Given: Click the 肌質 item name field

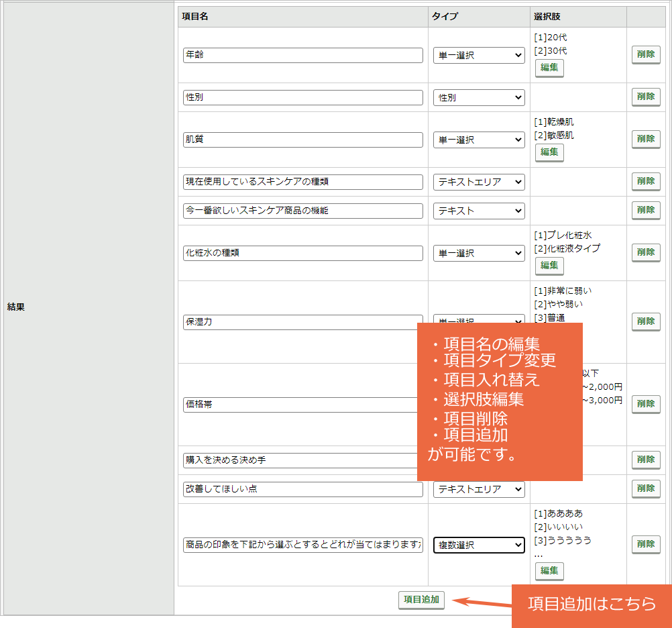Looking at the screenshot, I should pos(303,140).
